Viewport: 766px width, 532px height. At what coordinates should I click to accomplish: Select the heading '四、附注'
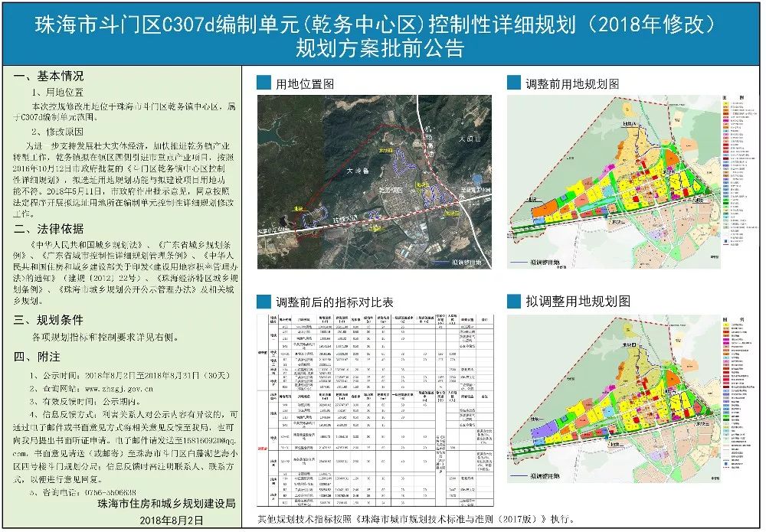(x=37, y=357)
